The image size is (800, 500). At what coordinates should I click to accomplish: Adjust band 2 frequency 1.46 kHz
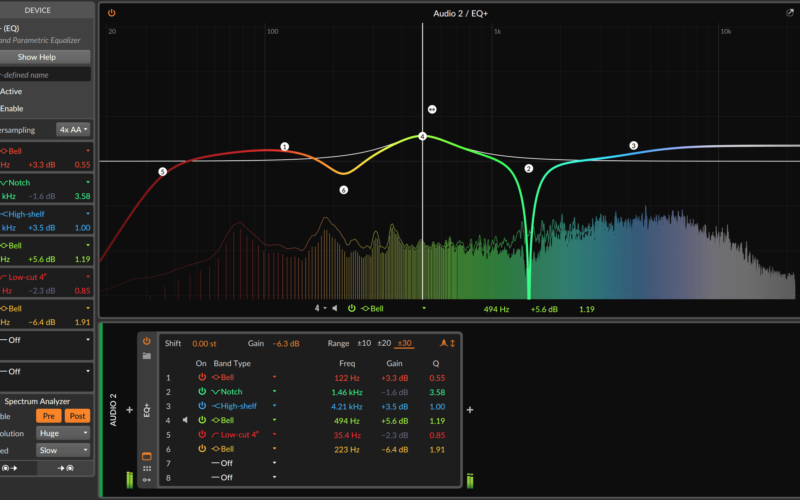pos(347,392)
